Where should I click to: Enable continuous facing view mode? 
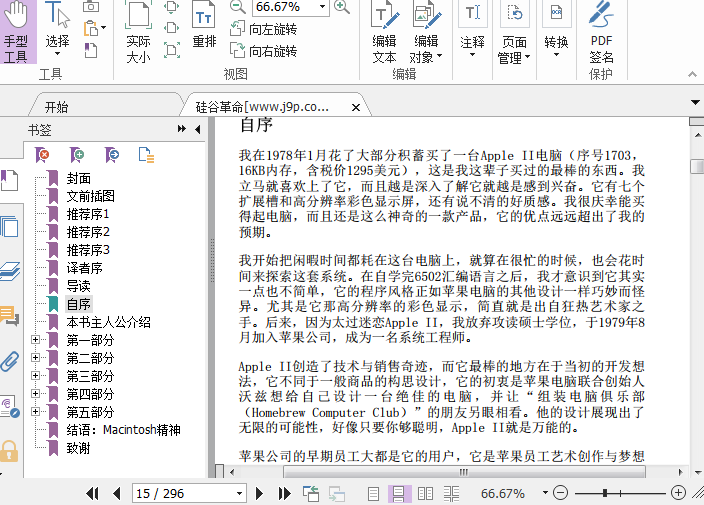pyautogui.click(x=451, y=494)
